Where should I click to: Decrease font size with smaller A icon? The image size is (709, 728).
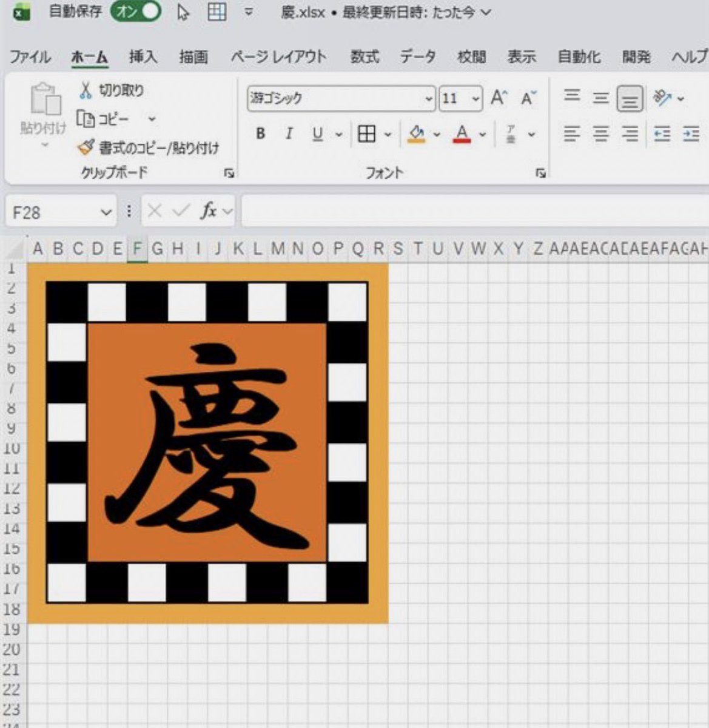528,98
